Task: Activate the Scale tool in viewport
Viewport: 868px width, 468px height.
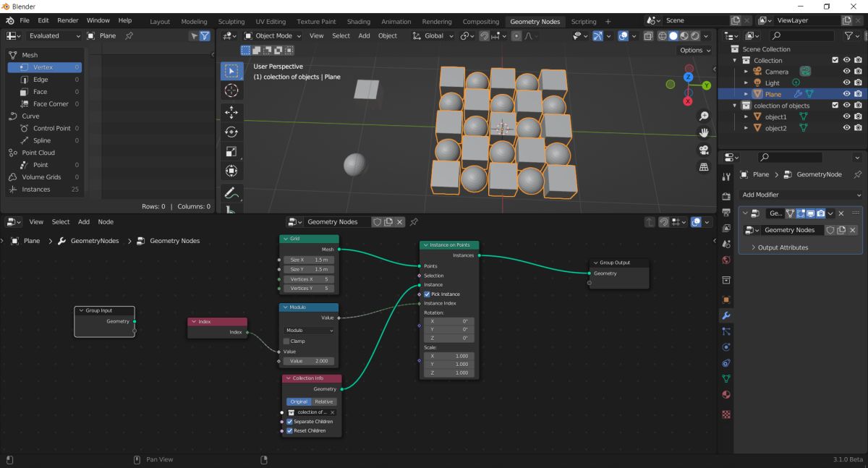Action: (x=231, y=151)
